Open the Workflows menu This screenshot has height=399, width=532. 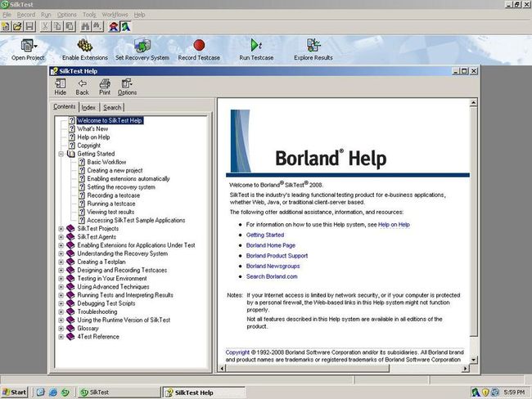(x=115, y=15)
